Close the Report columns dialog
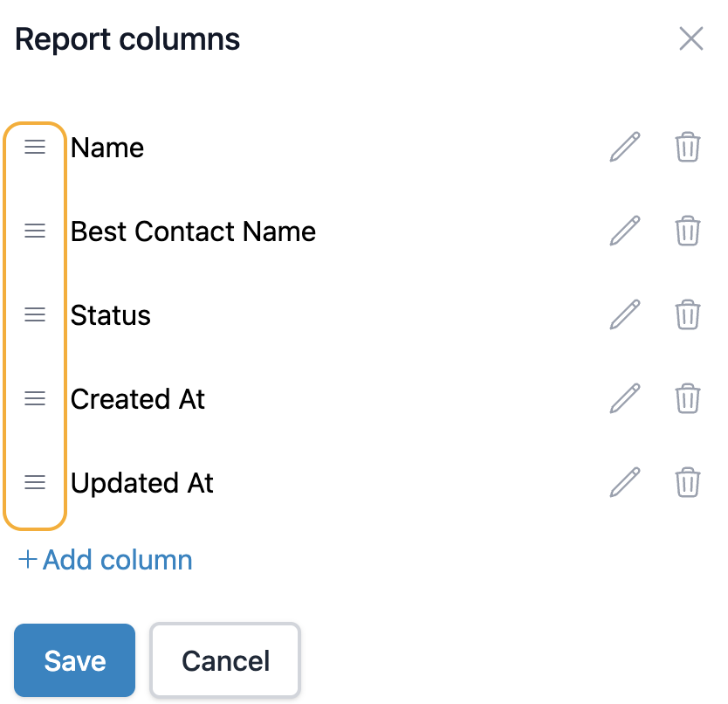This screenshot has height=704, width=728. pos(690,39)
